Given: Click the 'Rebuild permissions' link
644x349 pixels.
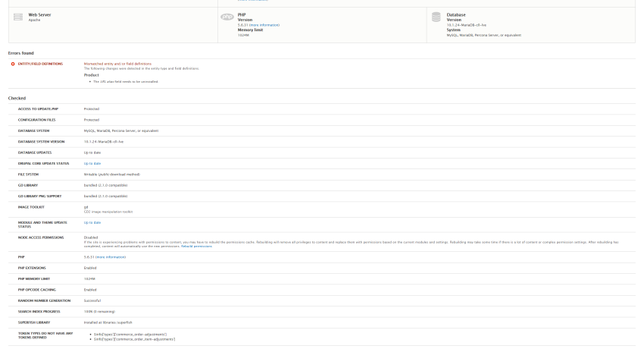Looking at the screenshot, I should coord(196,247).
